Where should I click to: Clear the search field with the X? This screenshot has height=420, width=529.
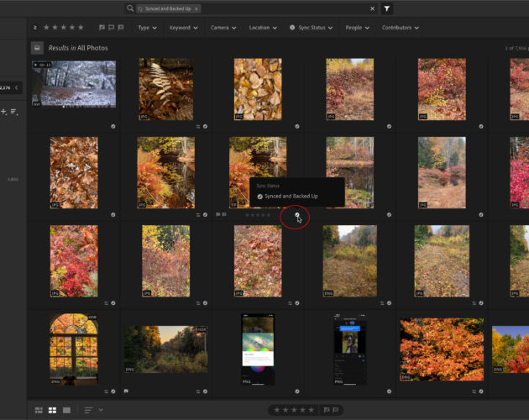click(x=372, y=8)
